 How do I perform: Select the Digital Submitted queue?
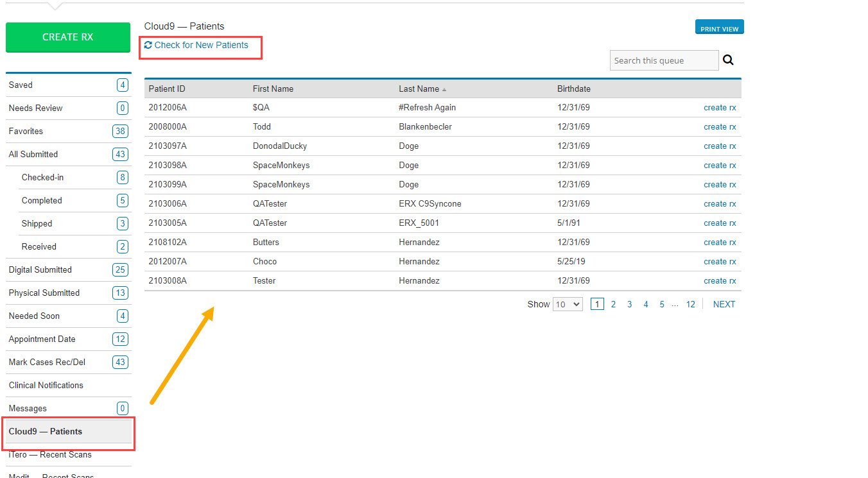pyautogui.click(x=40, y=269)
